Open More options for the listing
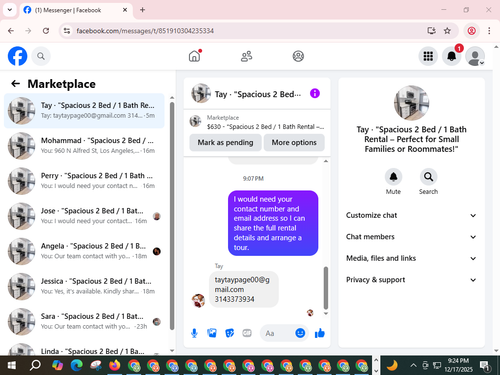Image resolution: width=500 pixels, height=375 pixels. click(294, 142)
